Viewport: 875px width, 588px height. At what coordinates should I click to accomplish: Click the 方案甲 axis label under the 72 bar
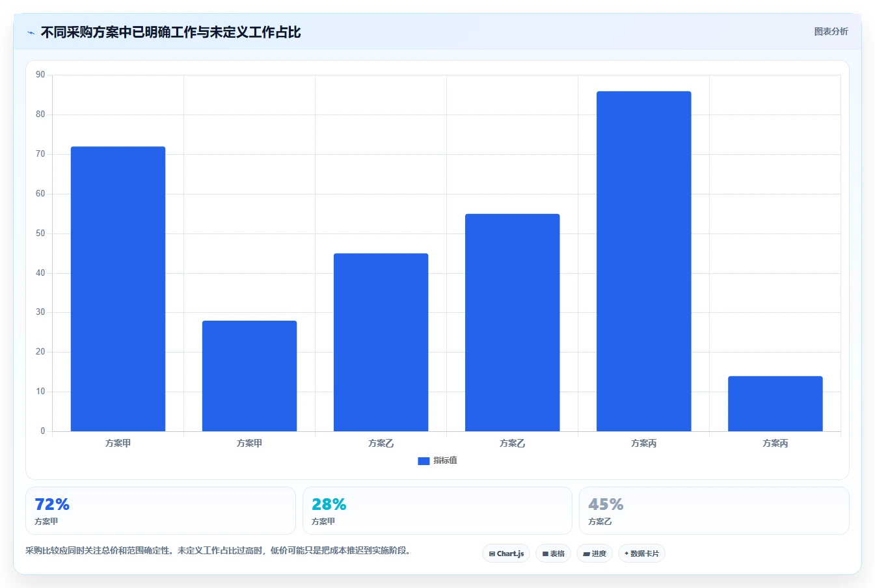pyautogui.click(x=118, y=444)
